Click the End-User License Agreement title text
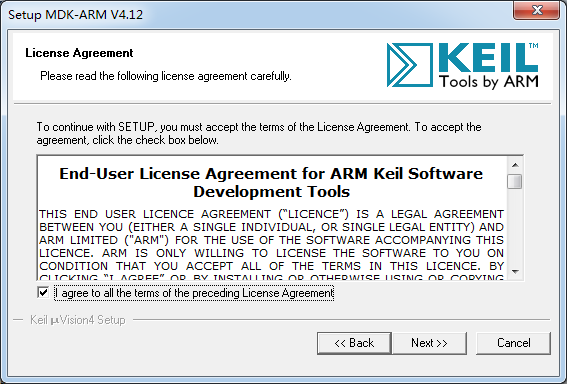The width and height of the screenshot is (567, 384). pos(271,183)
